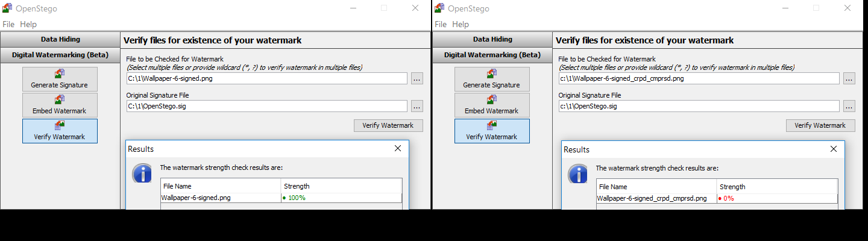The image size is (868, 241).
Task: Close the Results dialog showing 0% strength
Action: (x=834, y=149)
